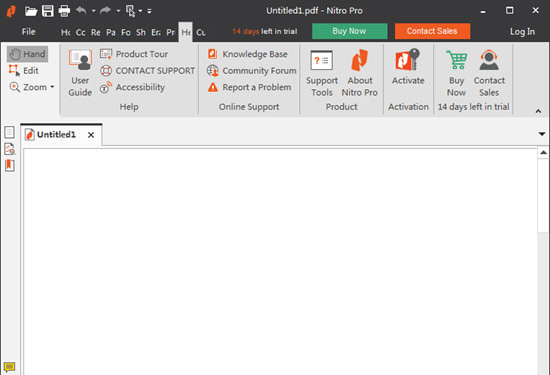
Task: Switch to the Convert ribbon tab
Action: pyautogui.click(x=81, y=33)
